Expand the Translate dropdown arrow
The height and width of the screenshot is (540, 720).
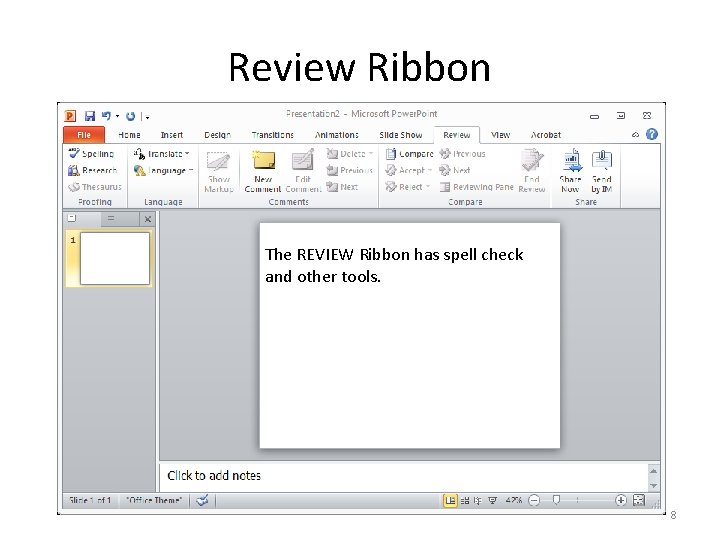click(x=187, y=153)
